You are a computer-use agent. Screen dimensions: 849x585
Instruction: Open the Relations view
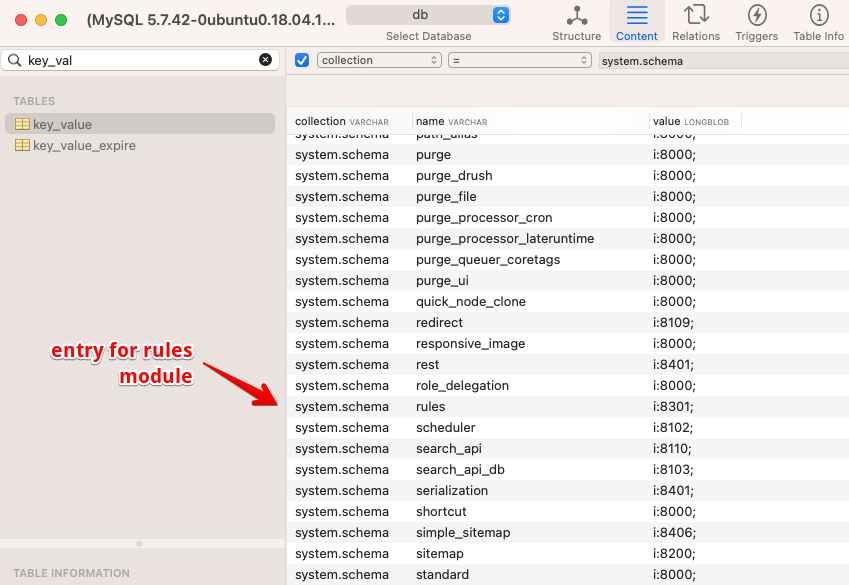click(696, 23)
